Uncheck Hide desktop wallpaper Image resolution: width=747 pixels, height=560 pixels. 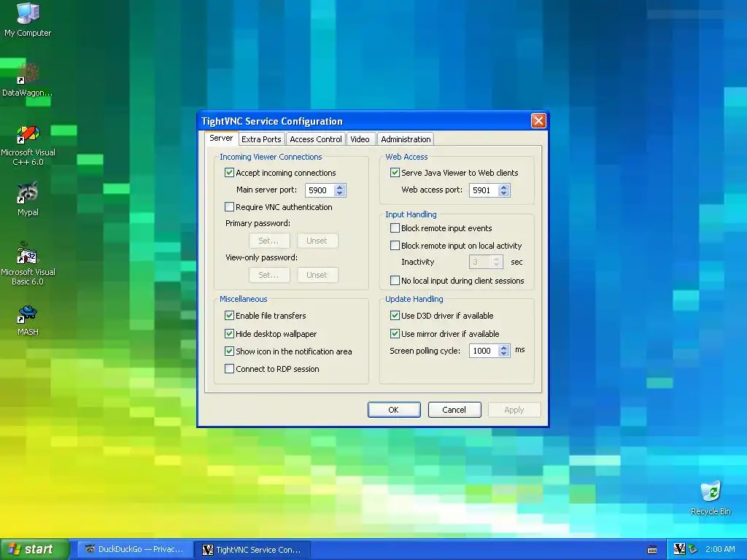tap(229, 333)
